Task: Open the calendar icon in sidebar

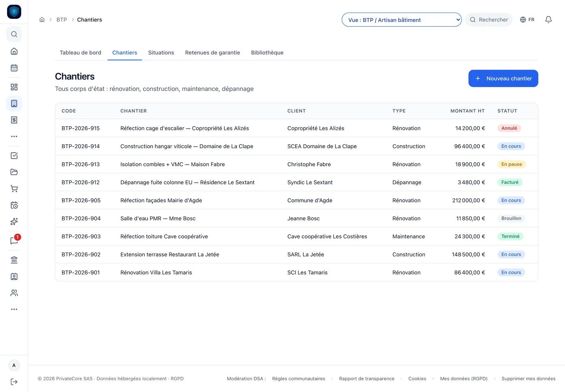Action: (14, 68)
